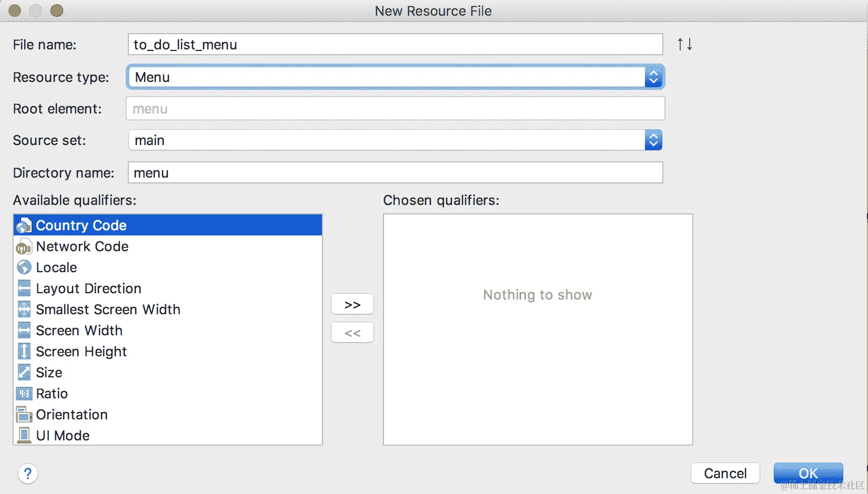This screenshot has width=868, height=494.
Task: Select the Locale qualifier text
Action: coord(56,267)
